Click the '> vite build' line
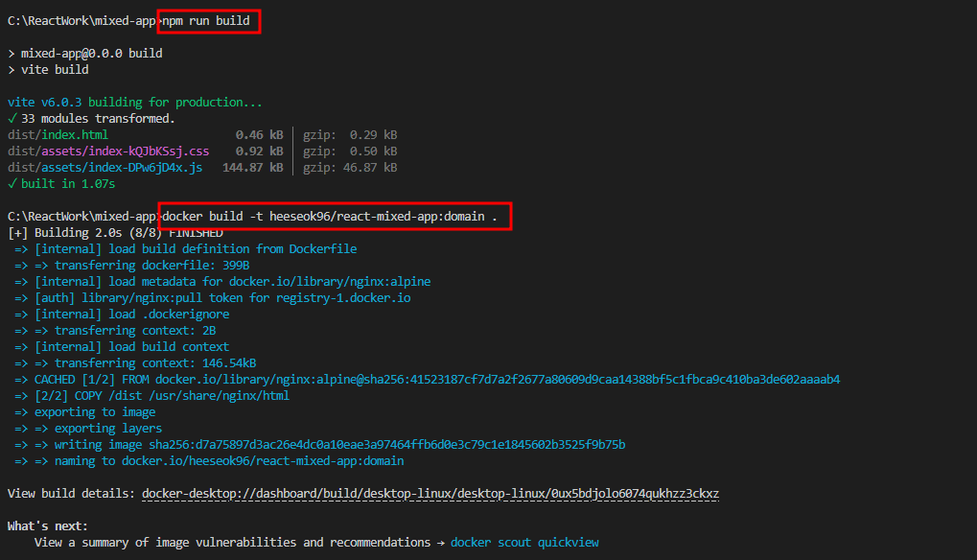Viewport: 977px width, 560px height. [x=48, y=69]
